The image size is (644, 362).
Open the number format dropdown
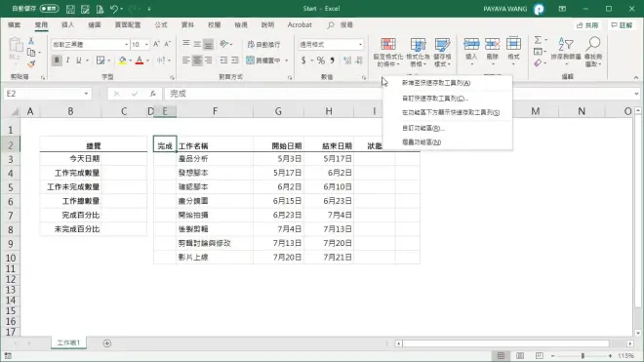click(360, 44)
